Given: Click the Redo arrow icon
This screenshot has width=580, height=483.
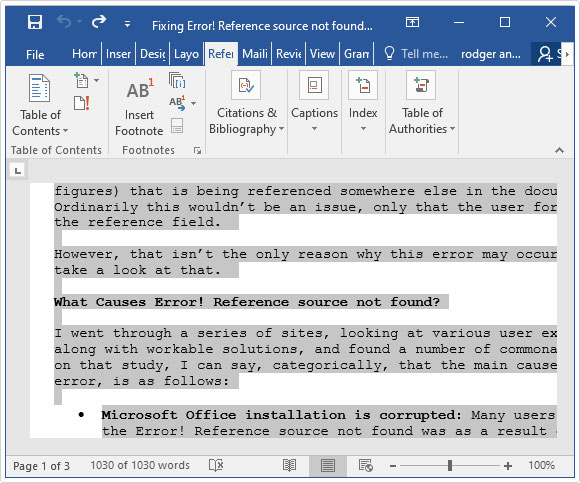Looking at the screenshot, I should pos(99,22).
